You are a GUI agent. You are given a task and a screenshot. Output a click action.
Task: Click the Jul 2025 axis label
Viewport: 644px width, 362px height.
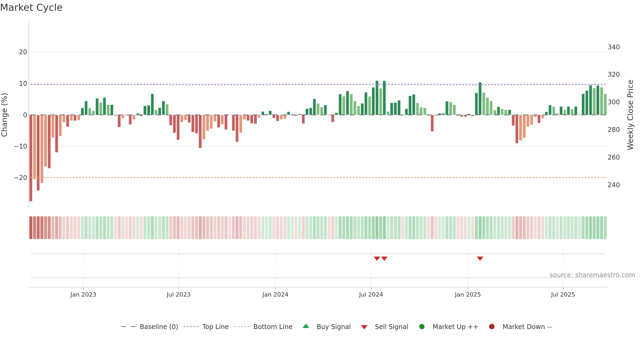click(563, 295)
